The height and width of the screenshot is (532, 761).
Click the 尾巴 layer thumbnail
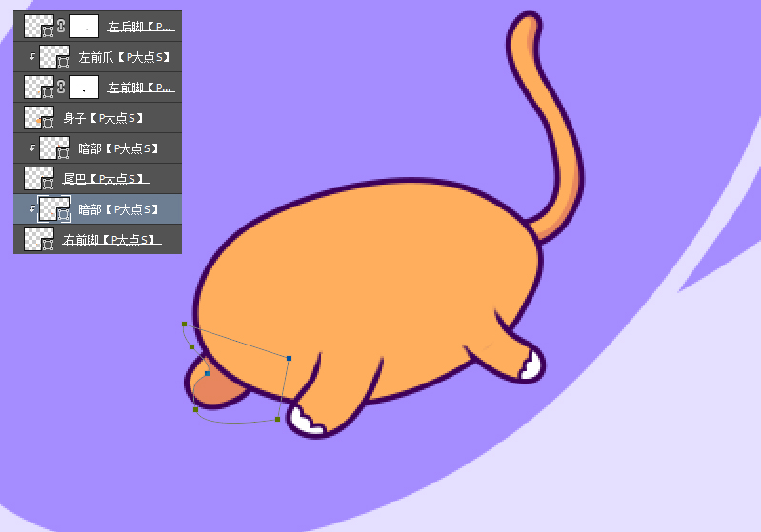[x=39, y=179]
